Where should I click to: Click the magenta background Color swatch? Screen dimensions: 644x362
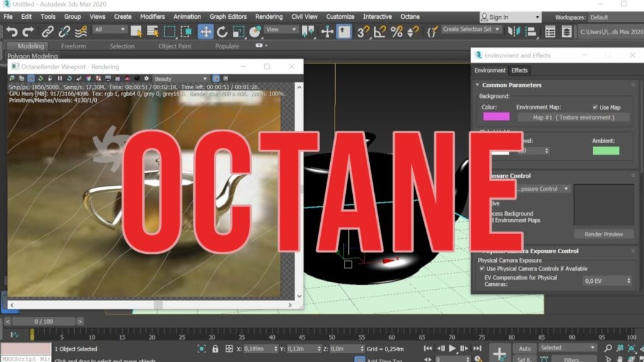point(496,116)
